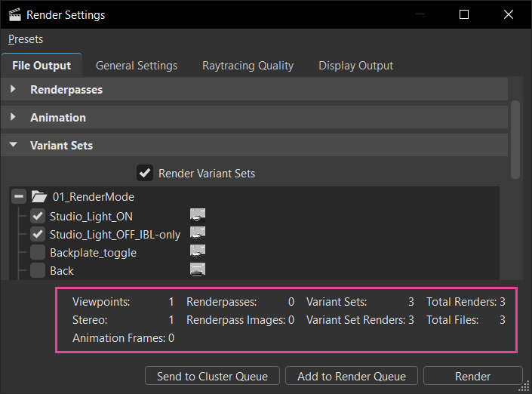This screenshot has width=532, height=394.
Task: Expand the Animation section
Action: [14, 117]
